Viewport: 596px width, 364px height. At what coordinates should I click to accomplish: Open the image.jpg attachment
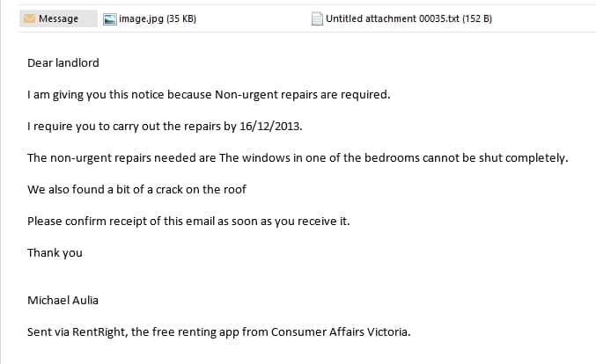150,19
